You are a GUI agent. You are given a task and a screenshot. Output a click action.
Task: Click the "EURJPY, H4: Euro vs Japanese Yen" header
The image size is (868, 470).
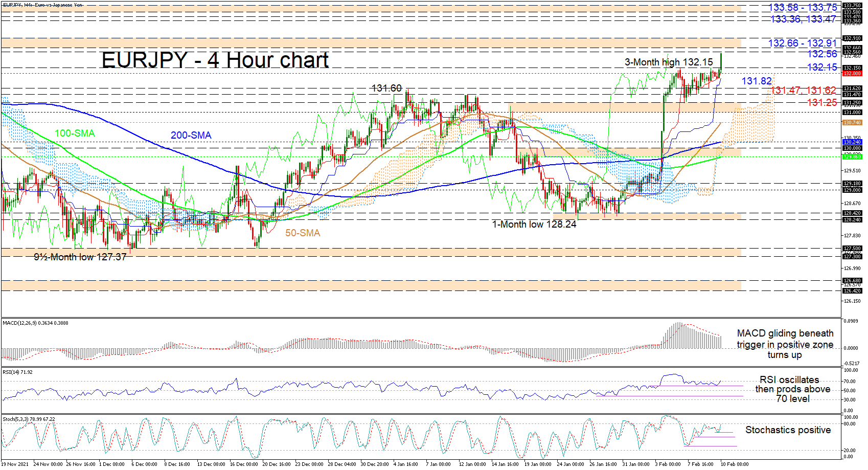coord(43,5)
